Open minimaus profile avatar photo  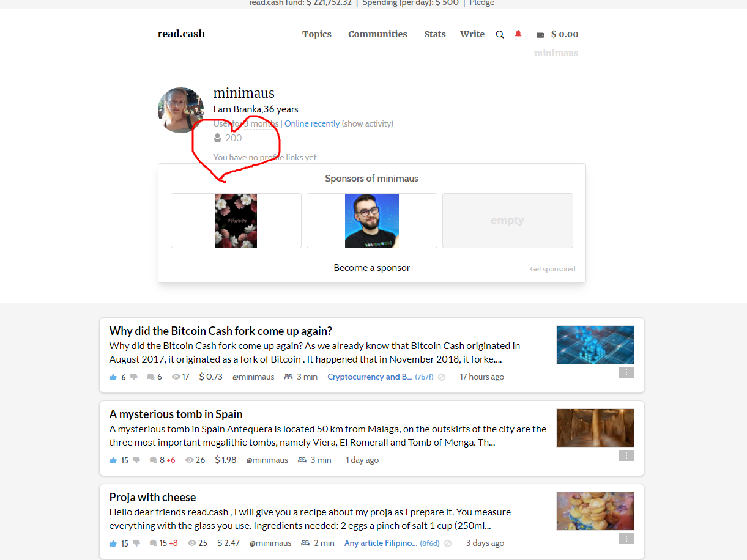point(181,110)
